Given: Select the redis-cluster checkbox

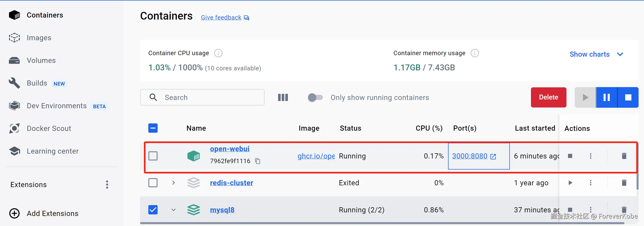Looking at the screenshot, I should (153, 183).
